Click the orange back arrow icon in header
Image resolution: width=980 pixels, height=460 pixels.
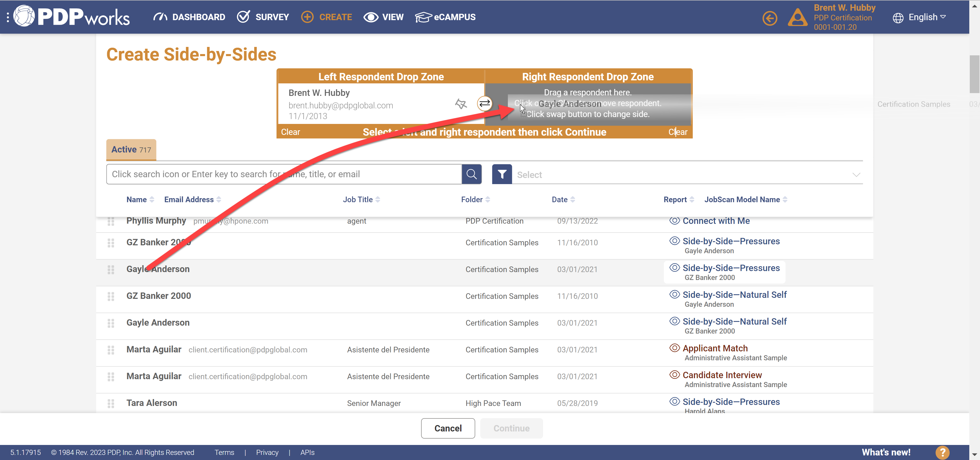point(770,18)
